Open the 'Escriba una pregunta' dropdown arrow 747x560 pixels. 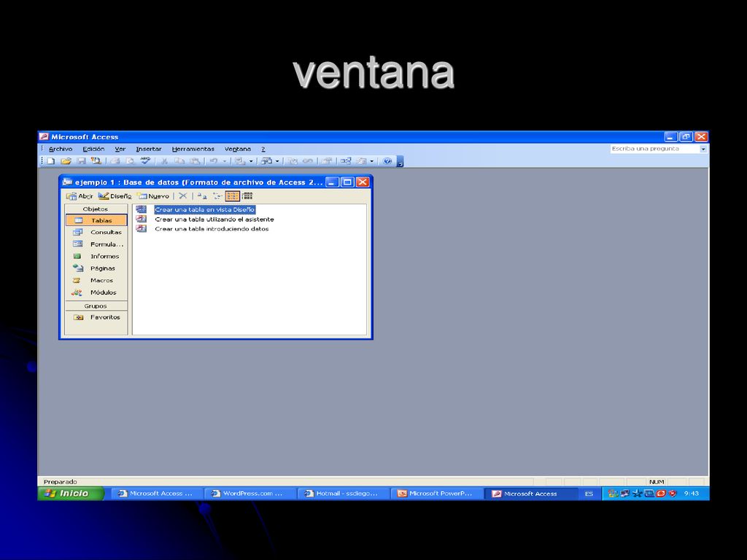[x=703, y=149]
